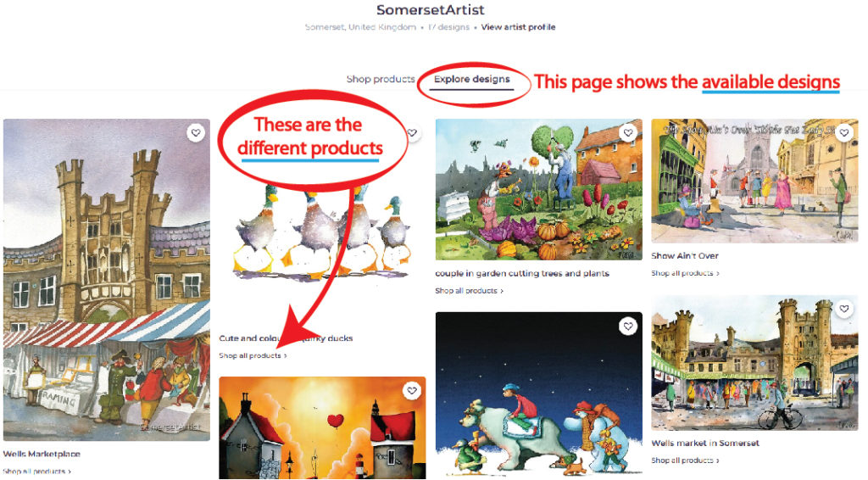Like the Wells market in Somerset heart
The image size is (868, 480).
tap(843, 309)
